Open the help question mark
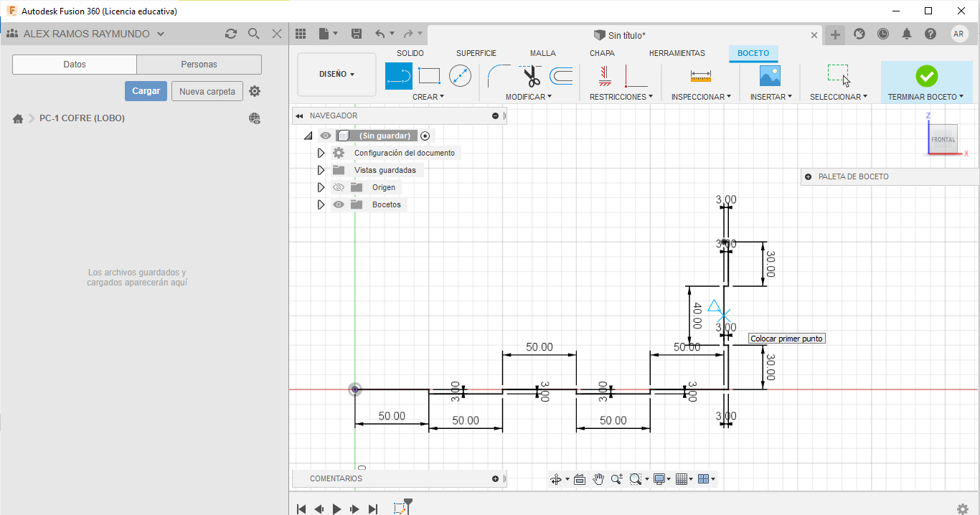Screen dimensions: 980x515 coord(930,34)
